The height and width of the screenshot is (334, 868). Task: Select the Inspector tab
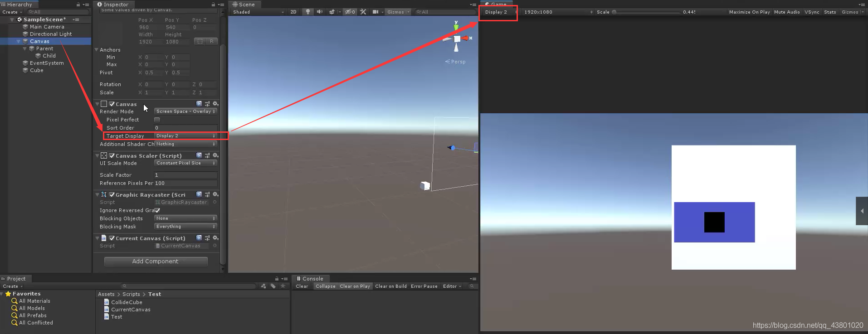point(113,5)
